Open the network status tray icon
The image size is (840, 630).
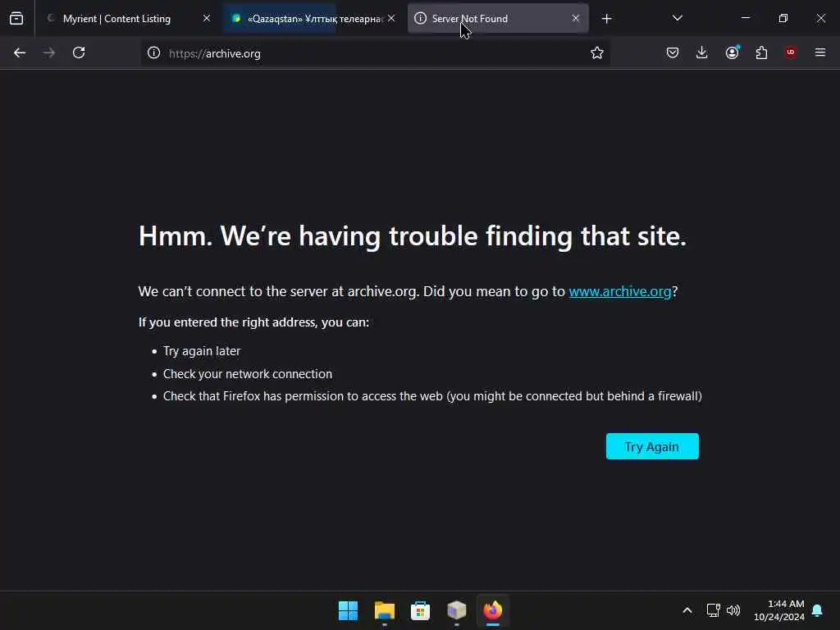713,610
